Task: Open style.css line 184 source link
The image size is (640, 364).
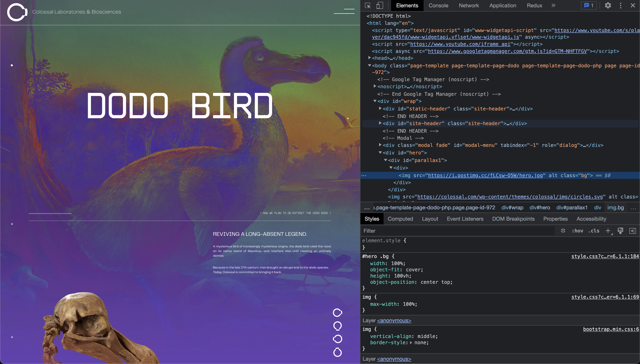Action: click(x=605, y=256)
